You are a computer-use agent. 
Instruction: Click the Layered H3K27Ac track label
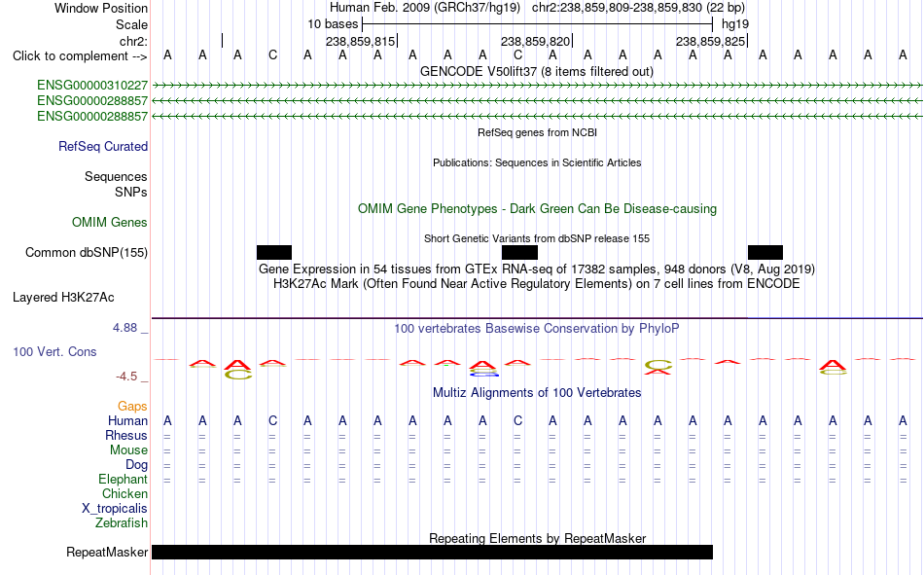63,298
